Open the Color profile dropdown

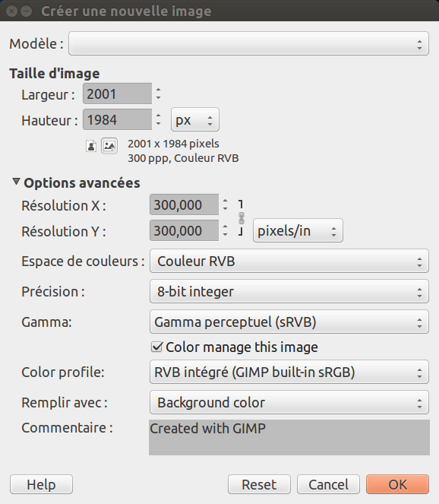coord(289,372)
